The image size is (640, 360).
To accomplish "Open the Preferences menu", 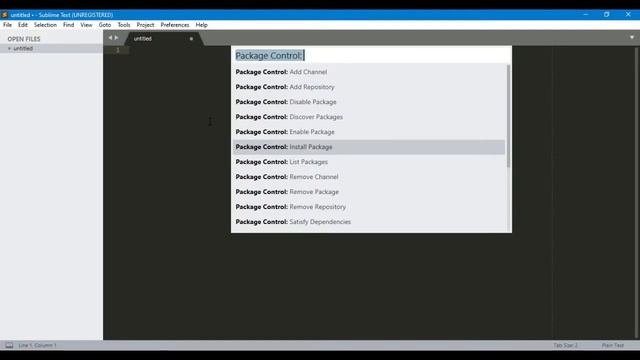I will coord(175,25).
